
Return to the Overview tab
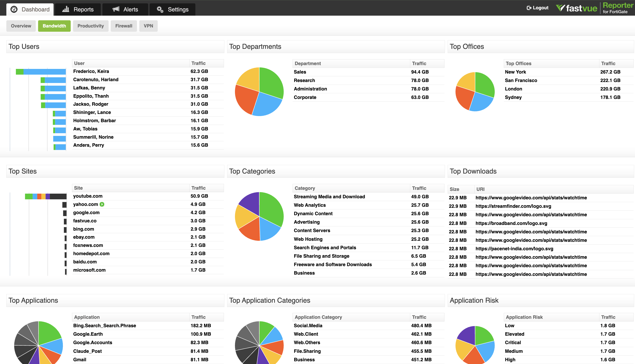pos(21,26)
